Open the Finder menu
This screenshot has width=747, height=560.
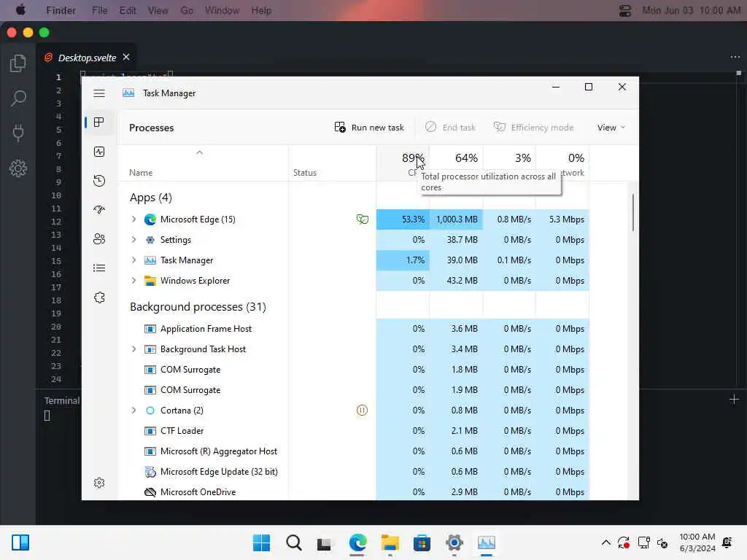pos(61,10)
